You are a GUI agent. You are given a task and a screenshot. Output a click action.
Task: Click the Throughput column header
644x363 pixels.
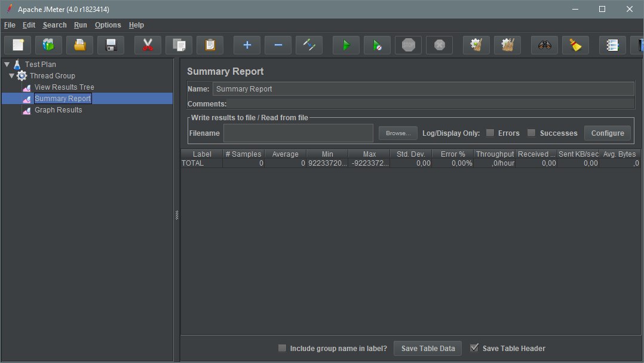point(495,154)
